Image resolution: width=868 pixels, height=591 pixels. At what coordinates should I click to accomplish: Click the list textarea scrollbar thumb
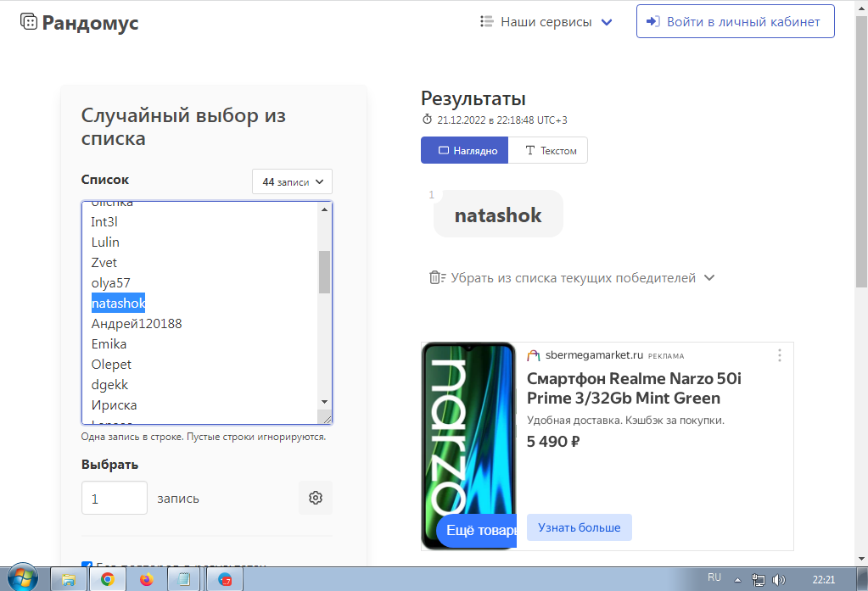pyautogui.click(x=324, y=271)
